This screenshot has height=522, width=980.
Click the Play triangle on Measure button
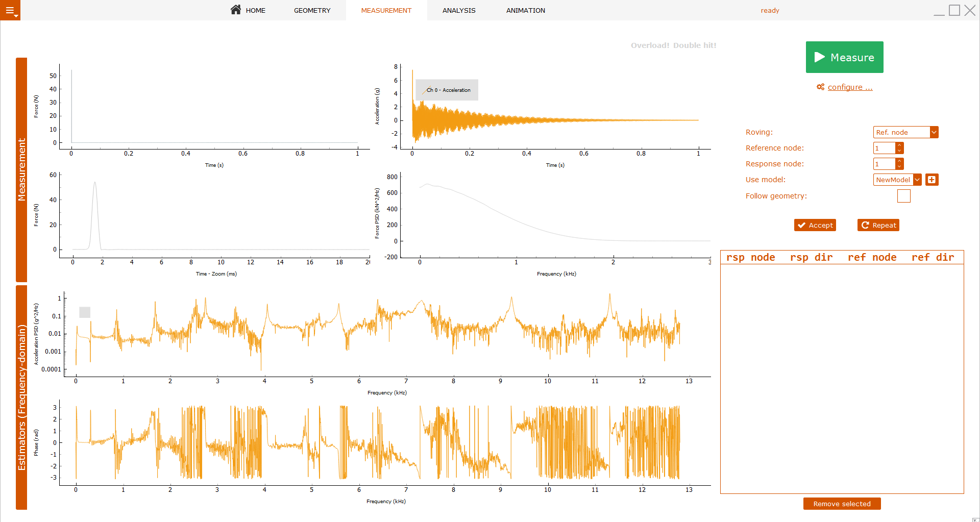coord(819,57)
